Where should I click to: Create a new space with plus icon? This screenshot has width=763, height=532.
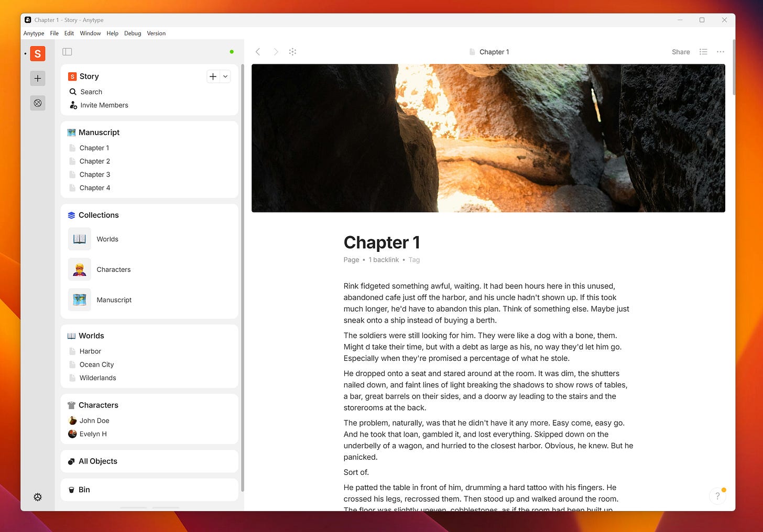point(38,79)
